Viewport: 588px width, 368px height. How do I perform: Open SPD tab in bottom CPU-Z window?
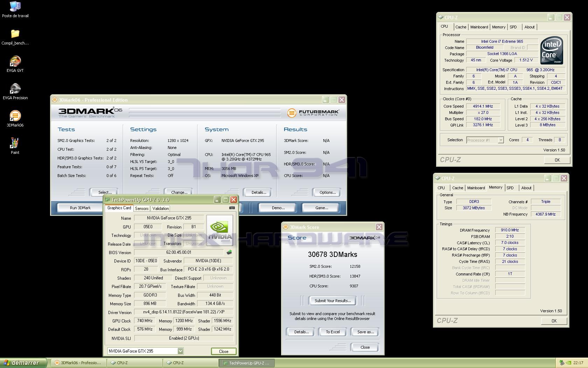click(510, 188)
